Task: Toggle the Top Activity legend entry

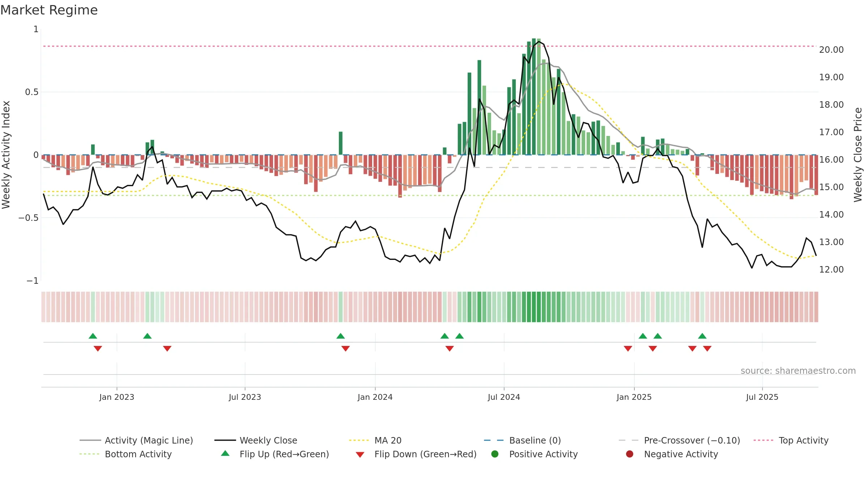Action: (x=791, y=440)
